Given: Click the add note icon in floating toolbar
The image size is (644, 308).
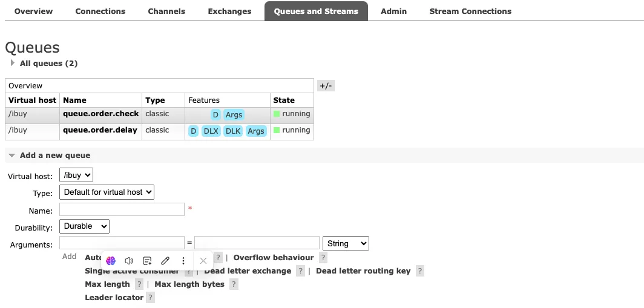Looking at the screenshot, I should pos(147,261).
